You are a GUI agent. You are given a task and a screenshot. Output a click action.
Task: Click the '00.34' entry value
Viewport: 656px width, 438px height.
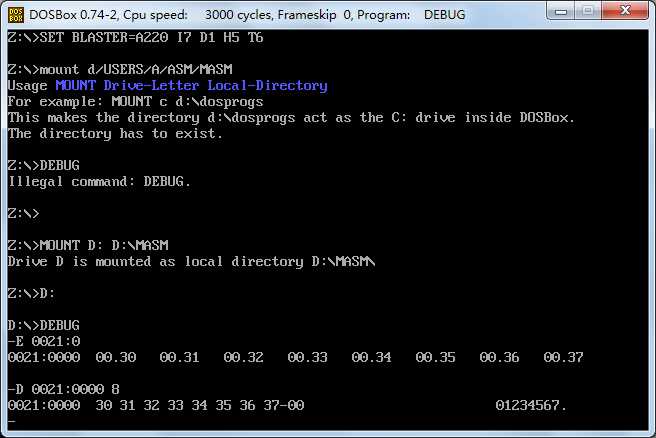tap(372, 357)
